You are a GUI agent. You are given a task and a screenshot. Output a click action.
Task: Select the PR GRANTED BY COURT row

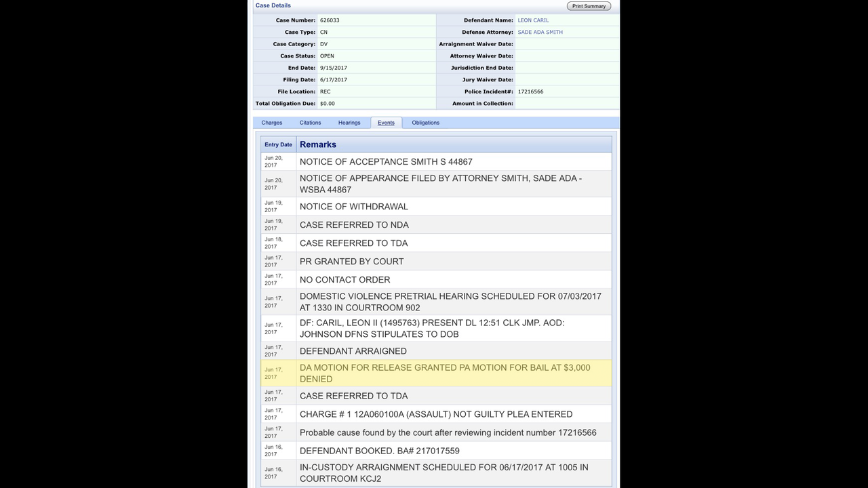[x=351, y=262]
